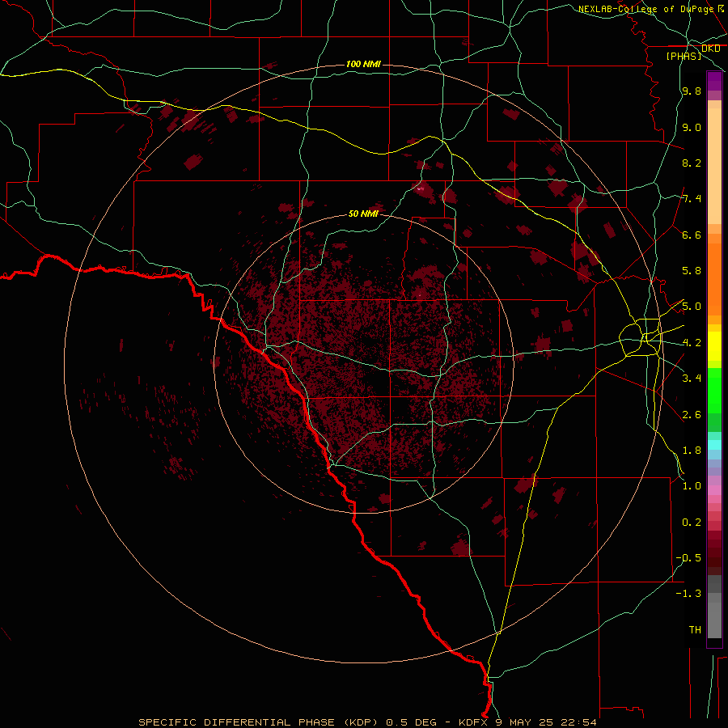Click the 3.4 color scale value
Image resolution: width=728 pixels, height=728 pixels.
click(x=692, y=379)
